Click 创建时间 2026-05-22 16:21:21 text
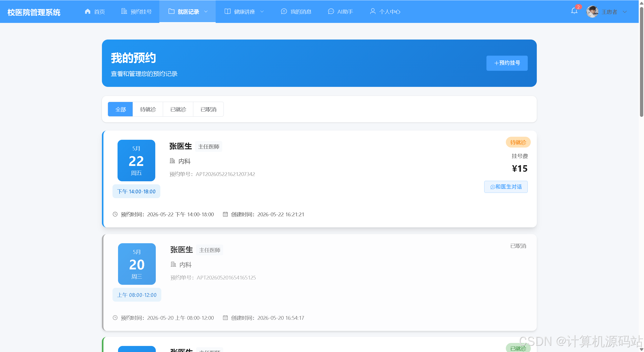 click(x=268, y=215)
